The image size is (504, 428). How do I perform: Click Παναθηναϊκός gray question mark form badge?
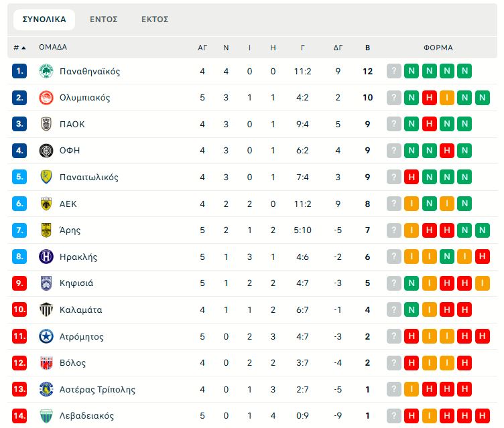(394, 71)
